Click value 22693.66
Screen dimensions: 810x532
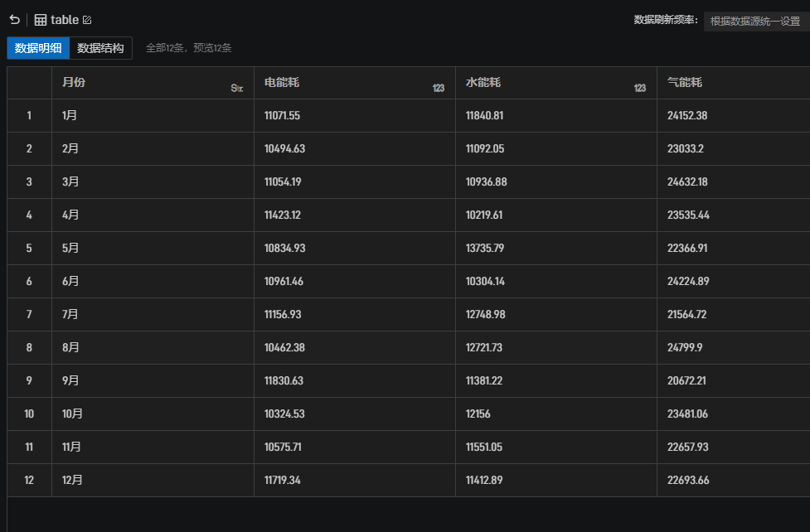(x=688, y=480)
